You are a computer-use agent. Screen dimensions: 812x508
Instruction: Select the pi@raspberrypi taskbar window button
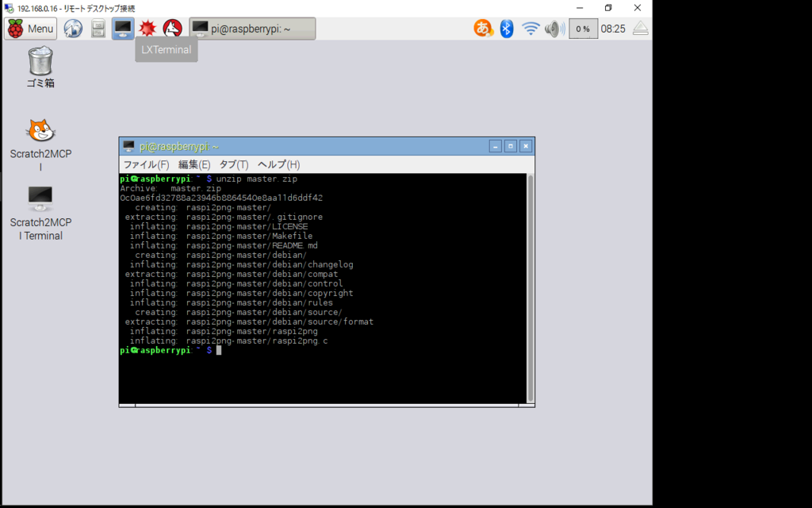click(252, 29)
